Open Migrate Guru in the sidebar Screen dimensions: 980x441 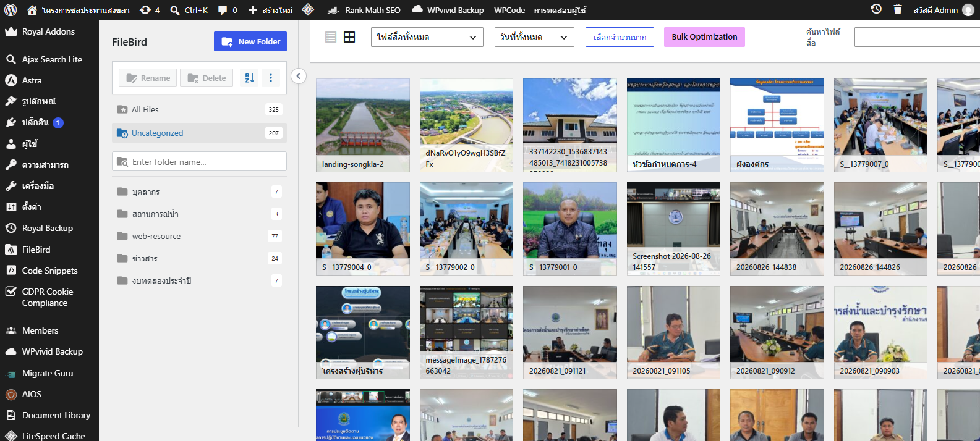[x=49, y=373]
